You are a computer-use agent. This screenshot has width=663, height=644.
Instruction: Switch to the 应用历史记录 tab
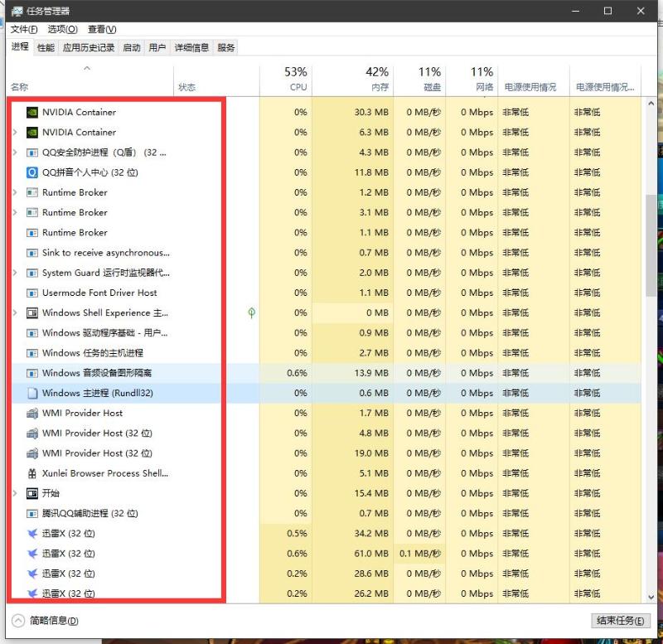(89, 48)
